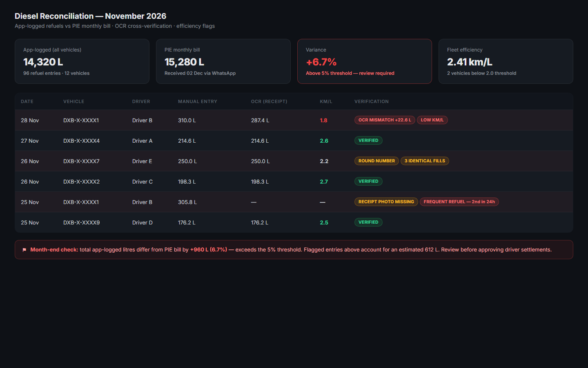This screenshot has width=588, height=368.
Task: Click the 2.2 km/L value
Action: tap(324, 161)
